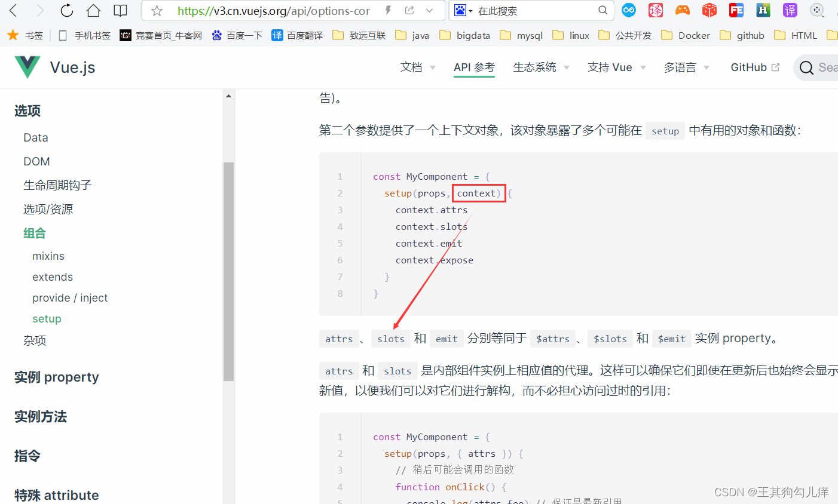The width and height of the screenshot is (838, 504).
Task: Open the GitHub external link
Action: click(x=750, y=67)
